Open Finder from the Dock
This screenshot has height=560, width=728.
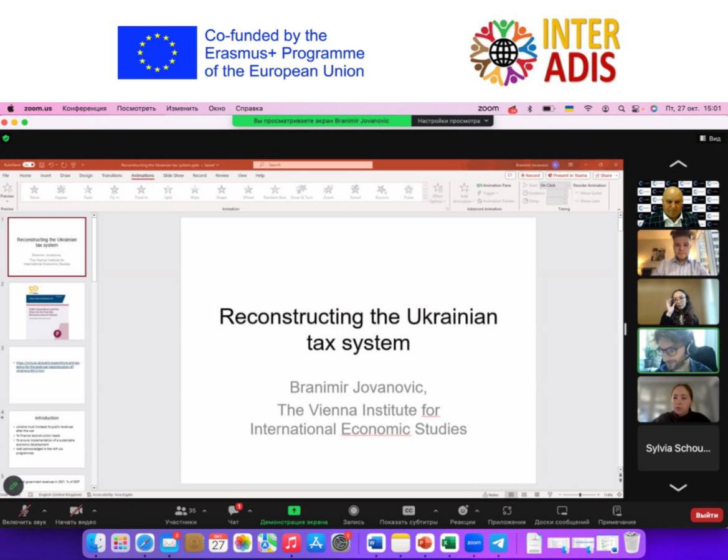[97, 543]
